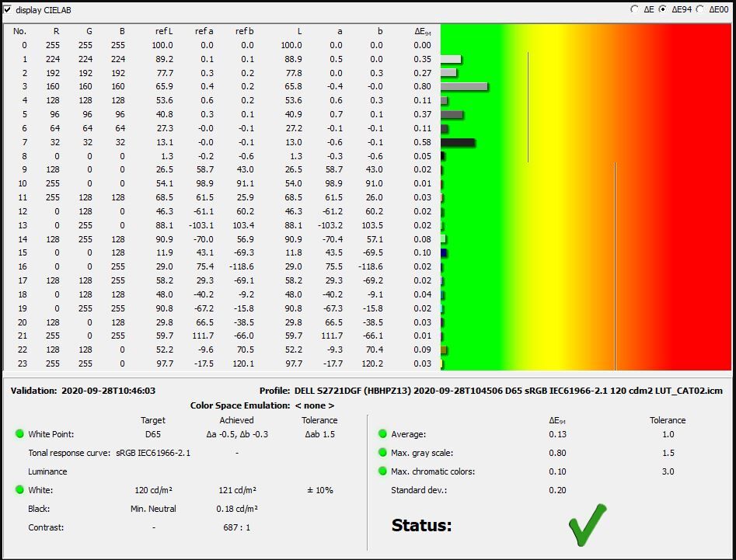The image size is (736, 560).
Task: Click the 0.18 cd/m² black level
Action: (237, 509)
